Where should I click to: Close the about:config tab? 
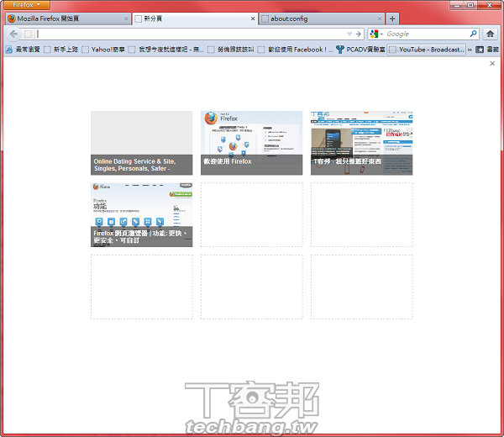380,18
